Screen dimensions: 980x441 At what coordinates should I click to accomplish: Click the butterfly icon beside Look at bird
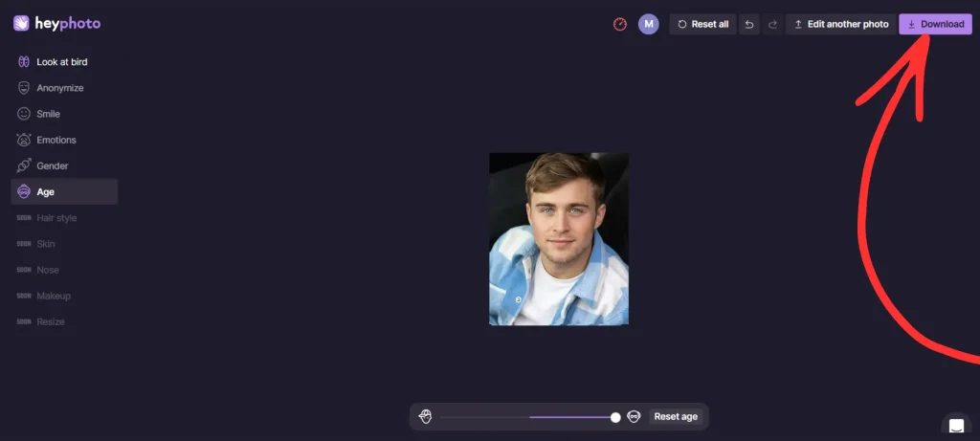(x=24, y=62)
